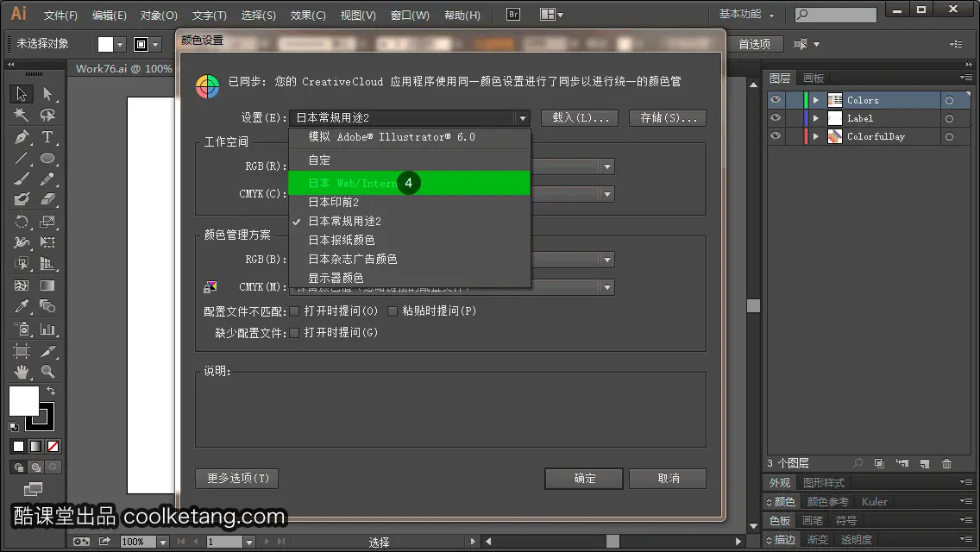Screen dimensions: 980x552
Task: Select the Gradient tool
Action: point(47,285)
